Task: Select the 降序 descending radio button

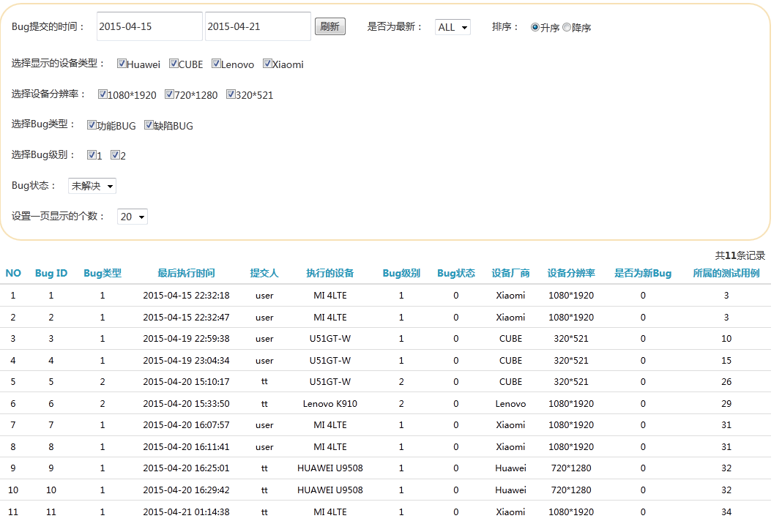Action: 567,27
